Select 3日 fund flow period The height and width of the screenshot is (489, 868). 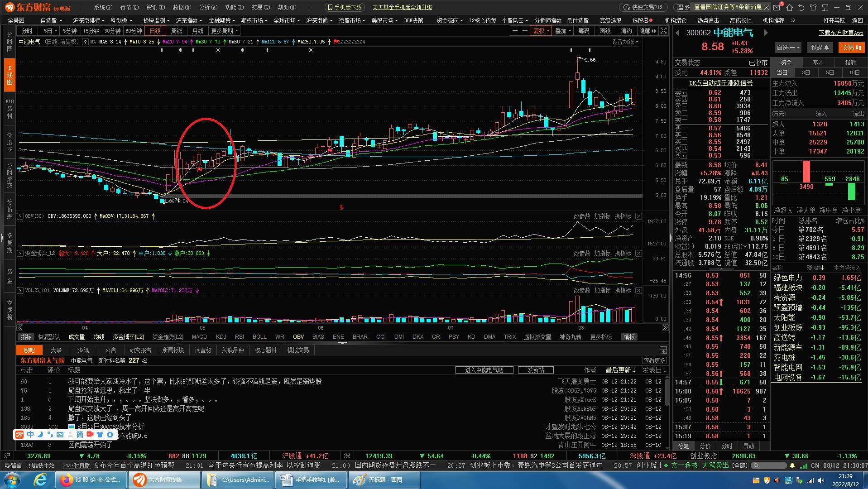click(806, 72)
